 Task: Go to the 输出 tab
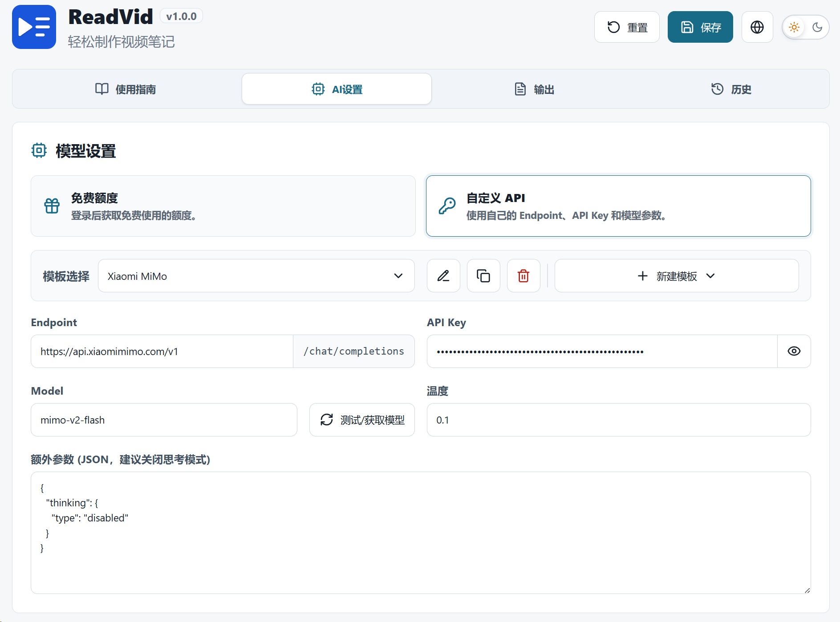click(534, 89)
